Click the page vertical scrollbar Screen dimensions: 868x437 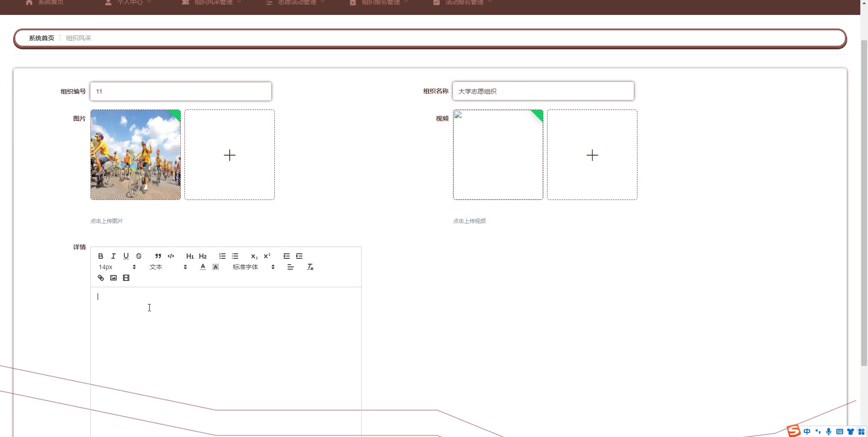(864, 204)
